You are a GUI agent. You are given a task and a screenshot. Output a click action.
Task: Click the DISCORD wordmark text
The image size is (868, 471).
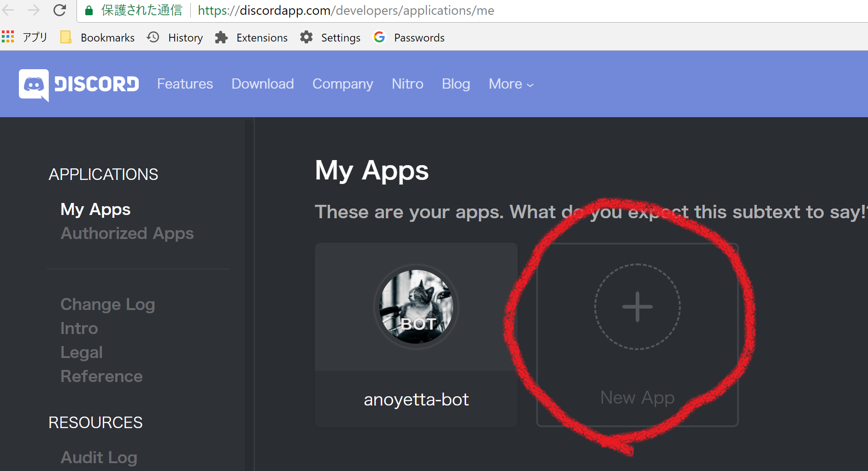point(97,84)
